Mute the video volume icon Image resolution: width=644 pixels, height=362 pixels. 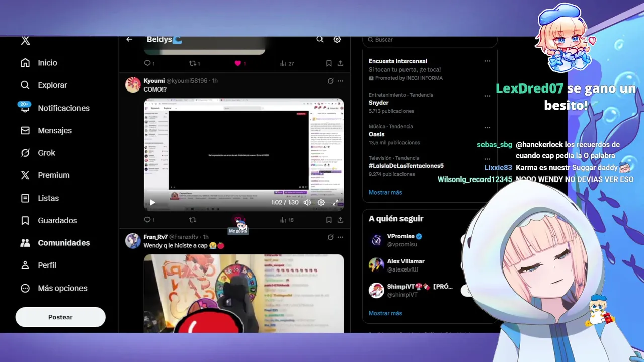point(307,202)
